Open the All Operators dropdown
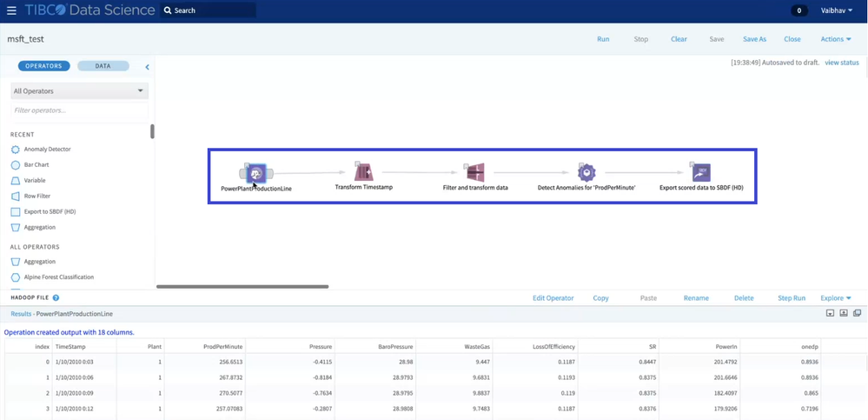Image resolution: width=868 pixels, height=420 pixels. 80,91
